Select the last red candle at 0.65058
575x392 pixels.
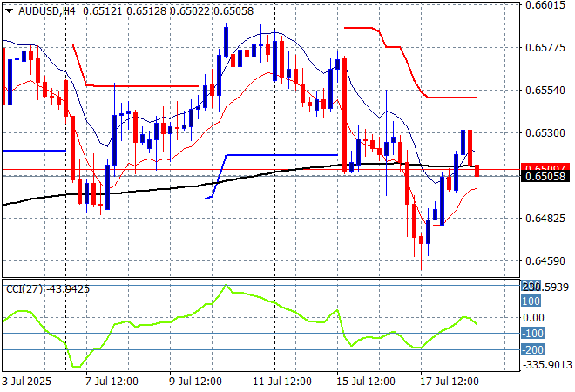coord(477,171)
